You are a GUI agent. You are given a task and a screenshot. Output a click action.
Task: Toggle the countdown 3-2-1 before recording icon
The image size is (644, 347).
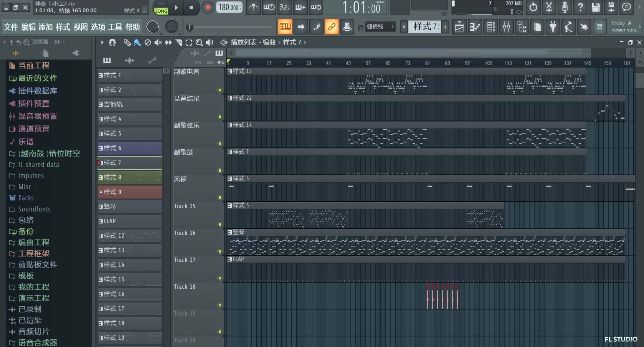pyautogui.click(x=285, y=7)
